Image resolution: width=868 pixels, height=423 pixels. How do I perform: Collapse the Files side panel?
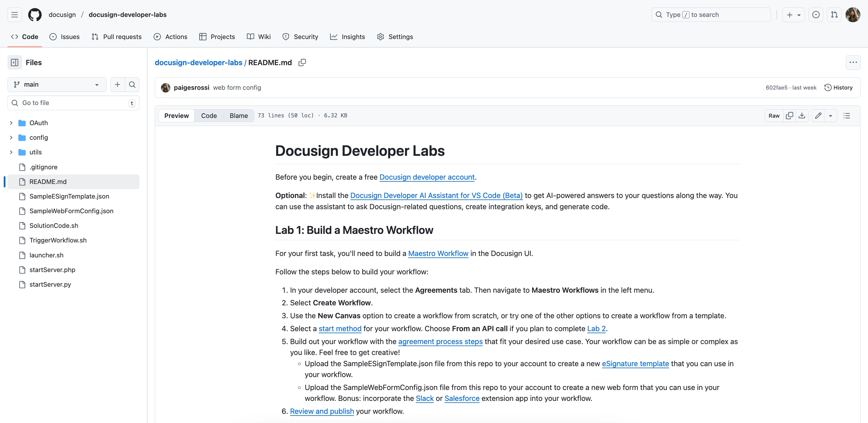click(15, 63)
